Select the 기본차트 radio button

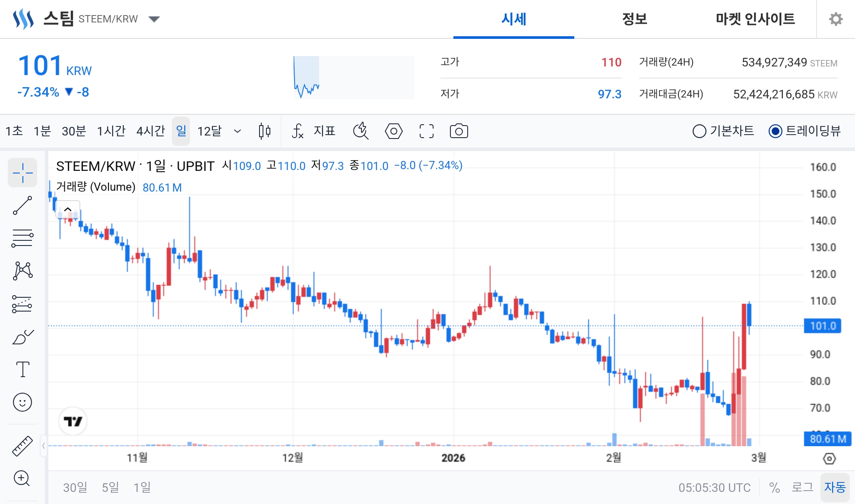point(699,131)
